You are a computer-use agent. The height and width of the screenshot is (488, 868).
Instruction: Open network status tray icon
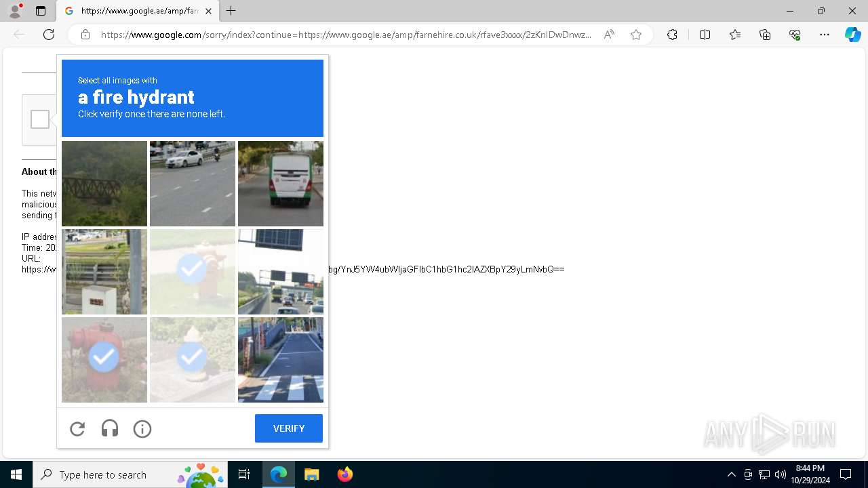pos(764,474)
